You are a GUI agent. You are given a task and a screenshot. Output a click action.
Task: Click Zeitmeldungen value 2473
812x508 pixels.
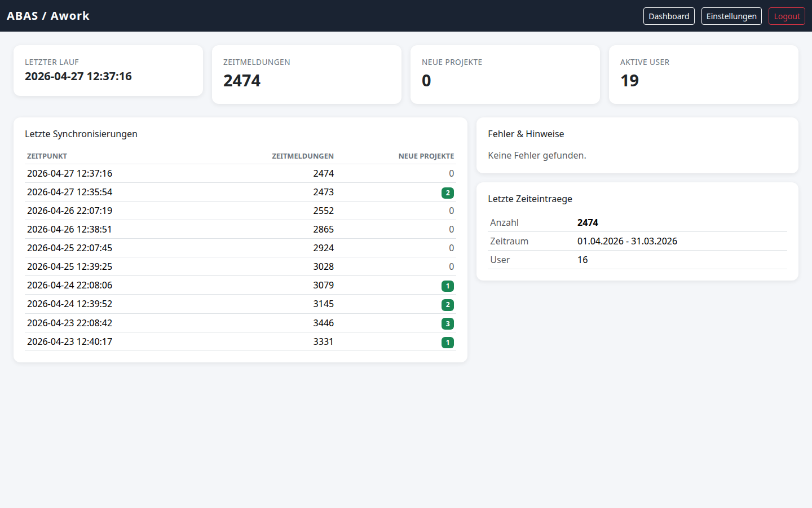tap(324, 192)
